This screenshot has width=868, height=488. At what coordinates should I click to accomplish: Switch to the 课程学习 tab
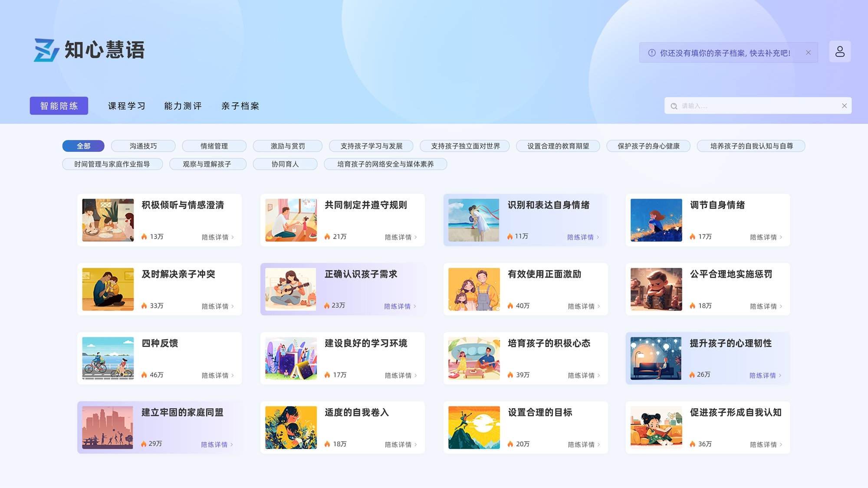tap(126, 106)
